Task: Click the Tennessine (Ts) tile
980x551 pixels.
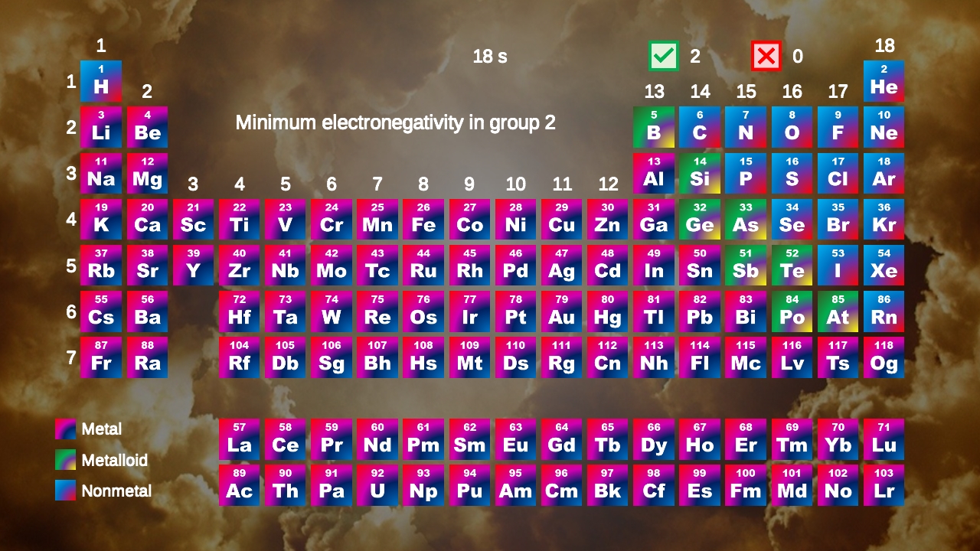Action: point(838,357)
